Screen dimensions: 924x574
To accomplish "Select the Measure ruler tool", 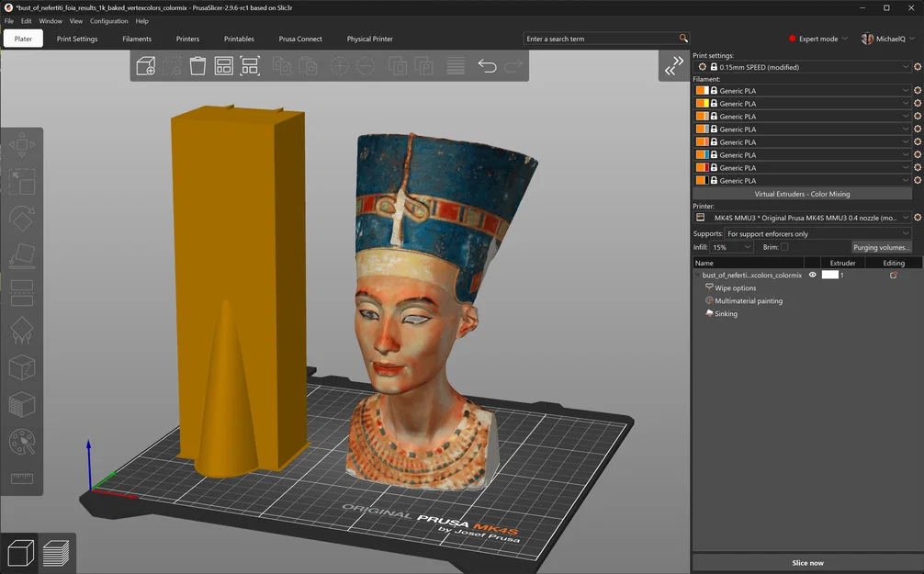I will point(22,478).
